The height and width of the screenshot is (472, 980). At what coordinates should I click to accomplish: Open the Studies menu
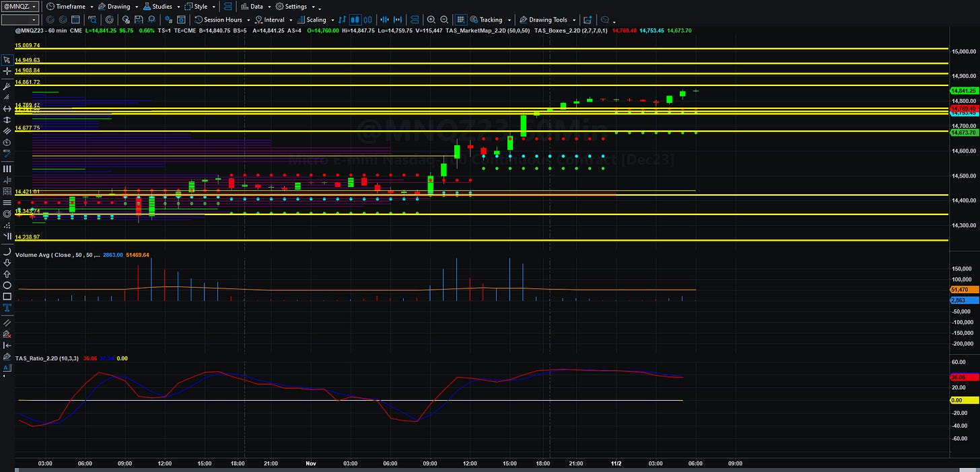pyautogui.click(x=158, y=6)
